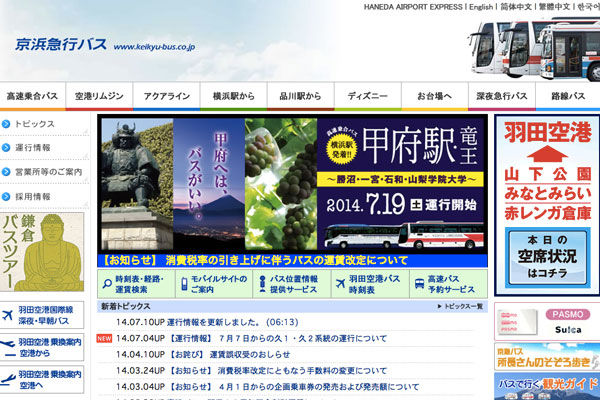Open 羽田空港 乗換案内 空港から banner
Screen dimensions: 600x400
tap(42, 348)
